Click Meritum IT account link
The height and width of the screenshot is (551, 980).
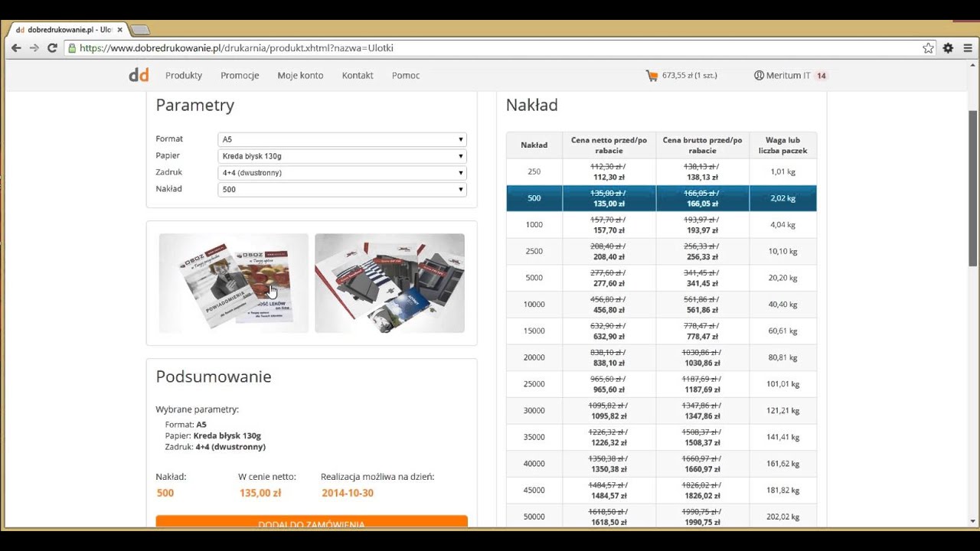click(x=788, y=76)
